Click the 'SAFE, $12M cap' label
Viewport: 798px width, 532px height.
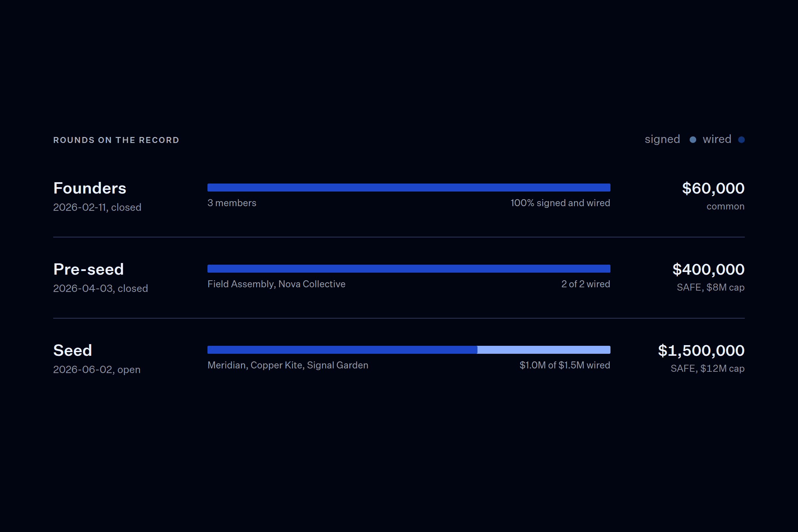point(708,368)
